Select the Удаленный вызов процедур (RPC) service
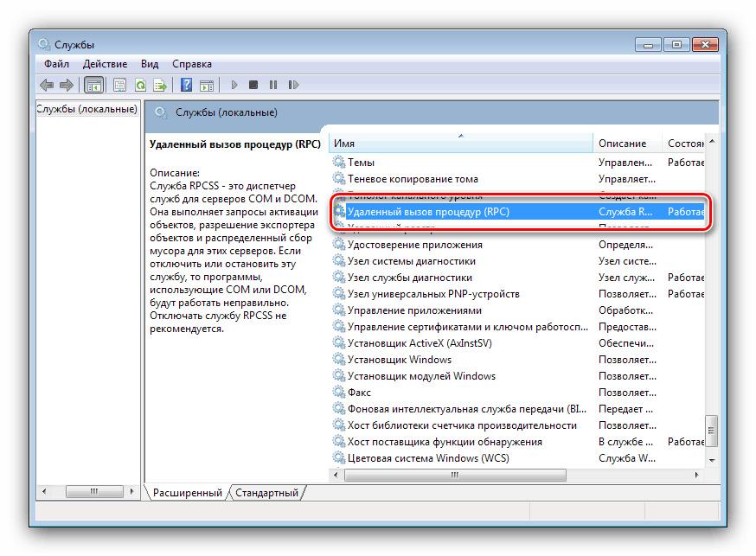Image resolution: width=756 pixels, height=556 pixels. point(518,212)
